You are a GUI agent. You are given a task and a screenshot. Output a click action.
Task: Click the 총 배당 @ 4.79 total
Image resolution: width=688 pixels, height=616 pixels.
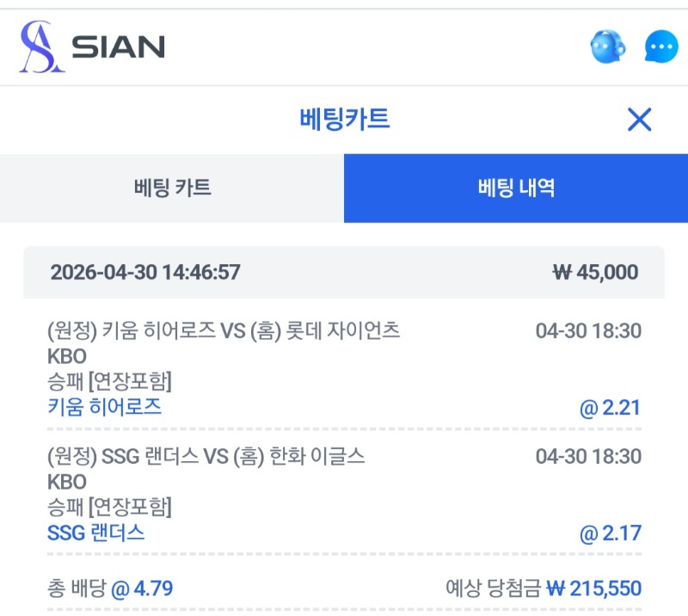pos(110,588)
